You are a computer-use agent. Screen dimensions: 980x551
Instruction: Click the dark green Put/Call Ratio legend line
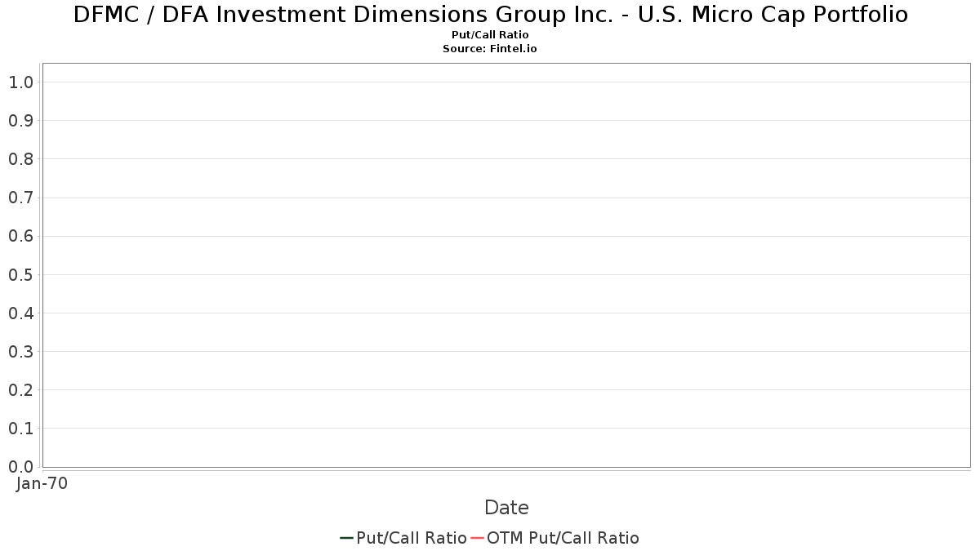(x=346, y=538)
